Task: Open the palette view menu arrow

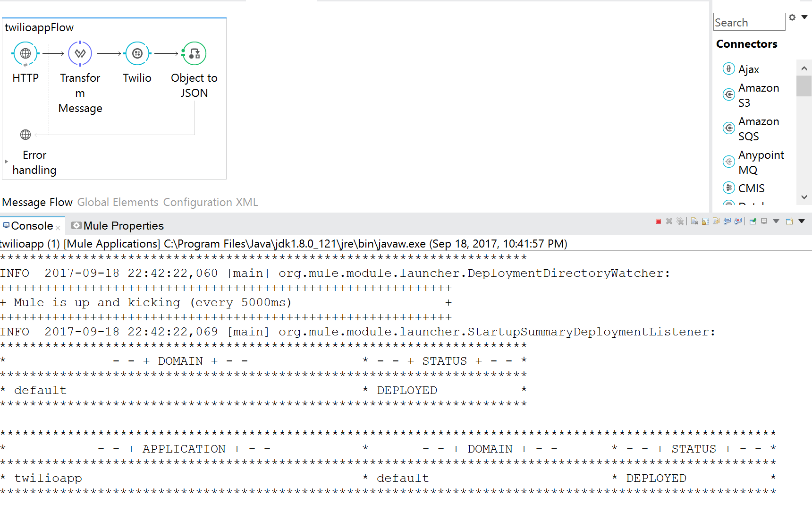Action: click(804, 17)
